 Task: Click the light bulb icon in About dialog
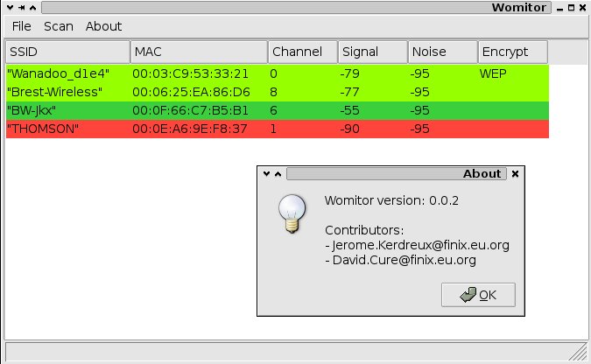(x=292, y=213)
